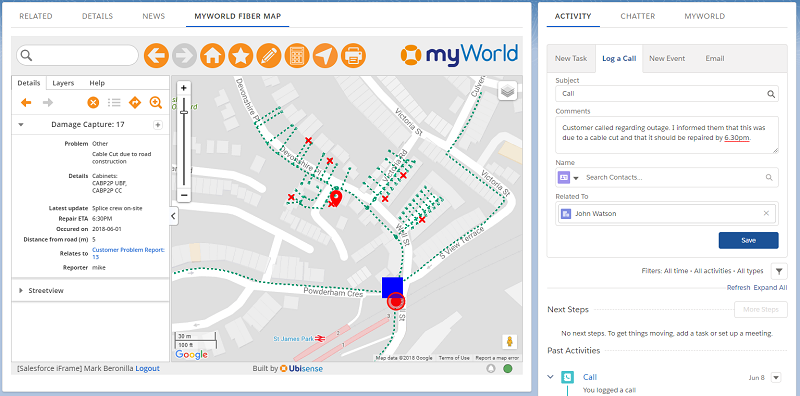Click the Search Contacts field
The width and height of the screenshot is (800, 396).
coord(673,178)
